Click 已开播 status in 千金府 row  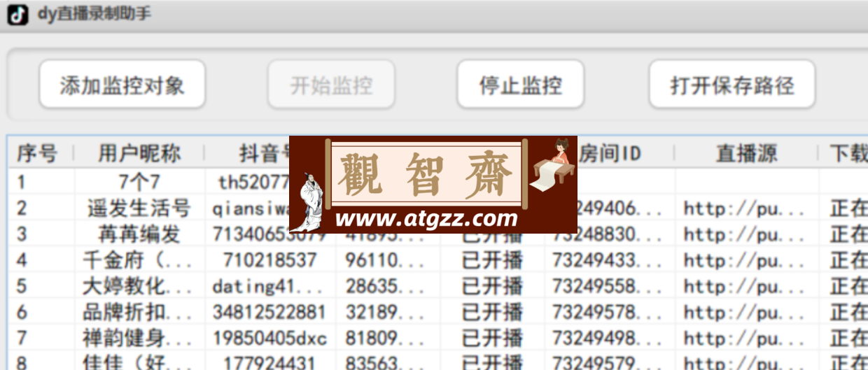(492, 260)
